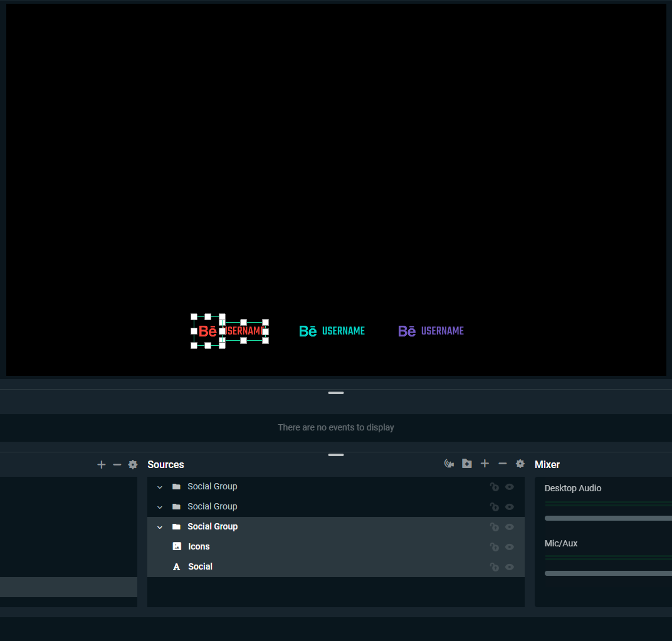Toggle chevron of middle Social Group

pos(160,508)
